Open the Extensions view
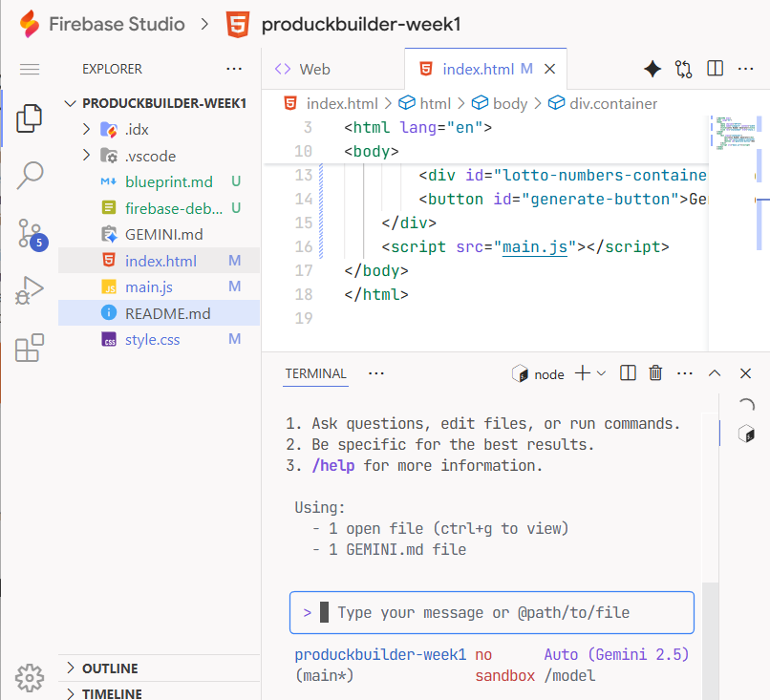The width and height of the screenshot is (770, 700). click(30, 348)
